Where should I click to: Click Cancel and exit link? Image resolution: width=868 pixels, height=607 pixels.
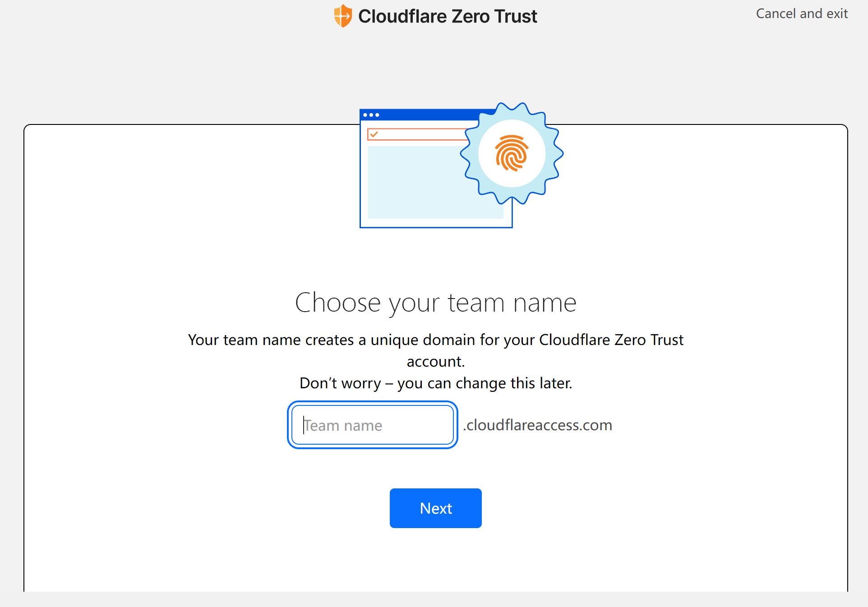pos(802,14)
